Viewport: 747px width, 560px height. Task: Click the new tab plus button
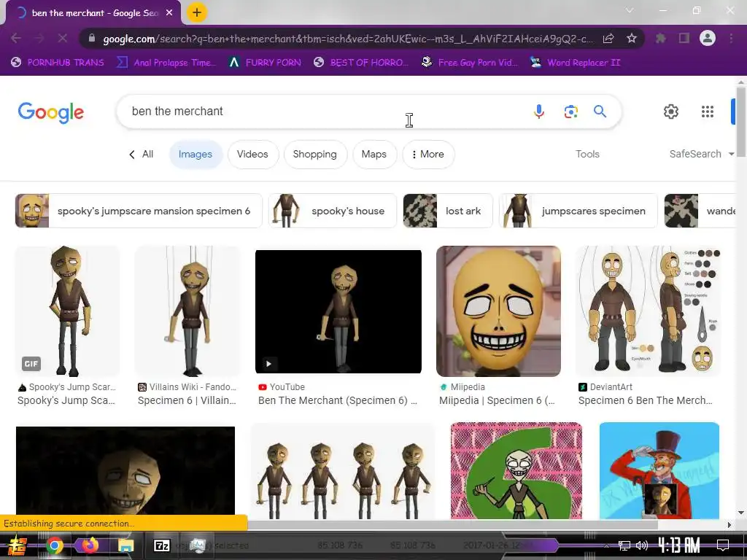pyautogui.click(x=197, y=12)
